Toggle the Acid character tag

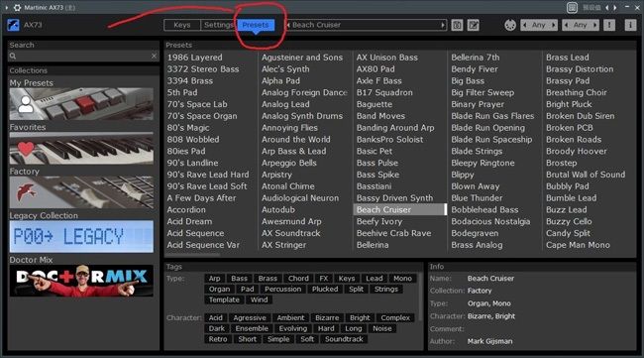click(x=215, y=318)
